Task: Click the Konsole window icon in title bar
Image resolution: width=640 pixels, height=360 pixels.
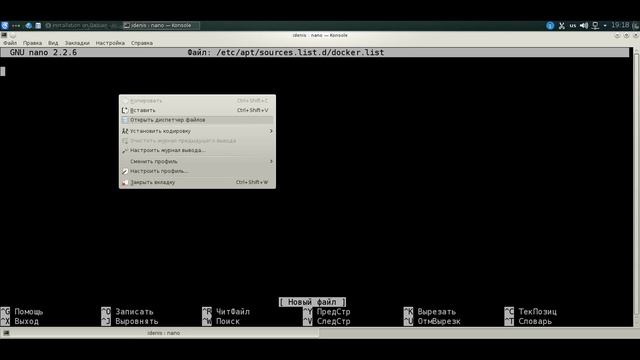Action: click(4, 36)
